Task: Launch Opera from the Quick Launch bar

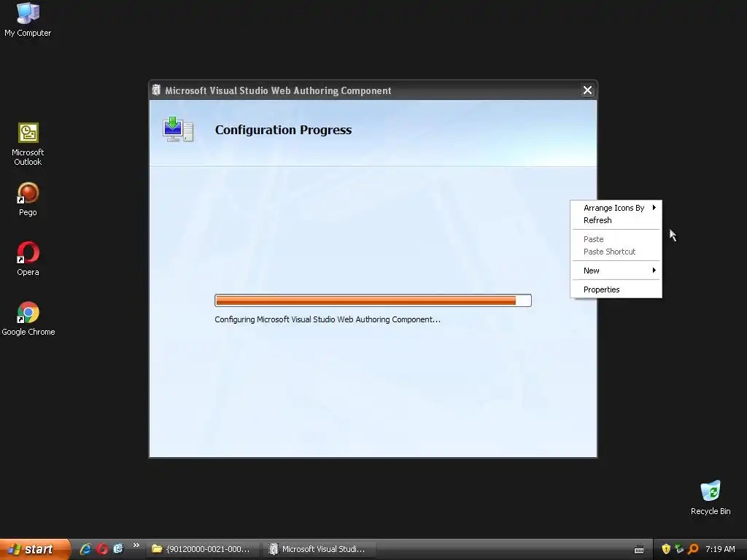Action: (102, 548)
